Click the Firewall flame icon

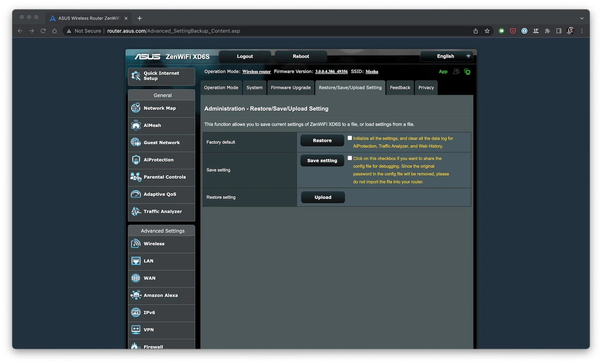(136, 346)
